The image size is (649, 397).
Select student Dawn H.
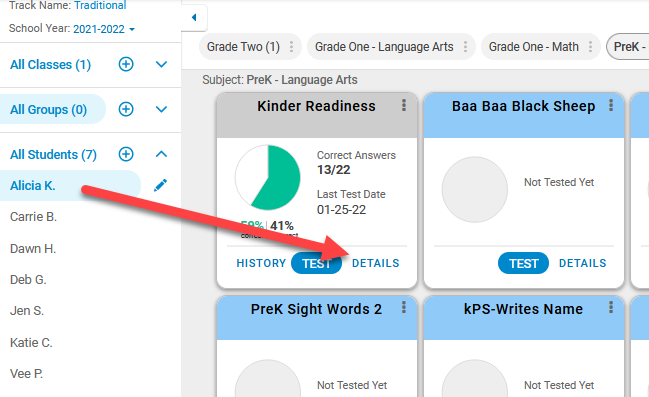coord(33,248)
